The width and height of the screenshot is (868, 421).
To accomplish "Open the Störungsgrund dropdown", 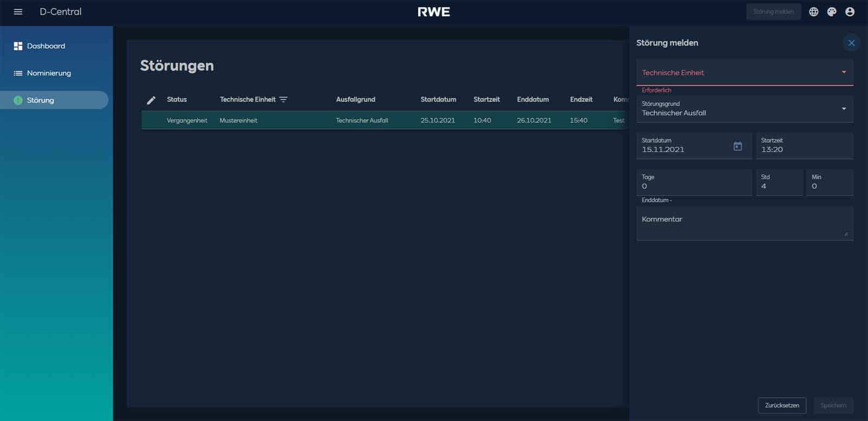I will coord(745,109).
